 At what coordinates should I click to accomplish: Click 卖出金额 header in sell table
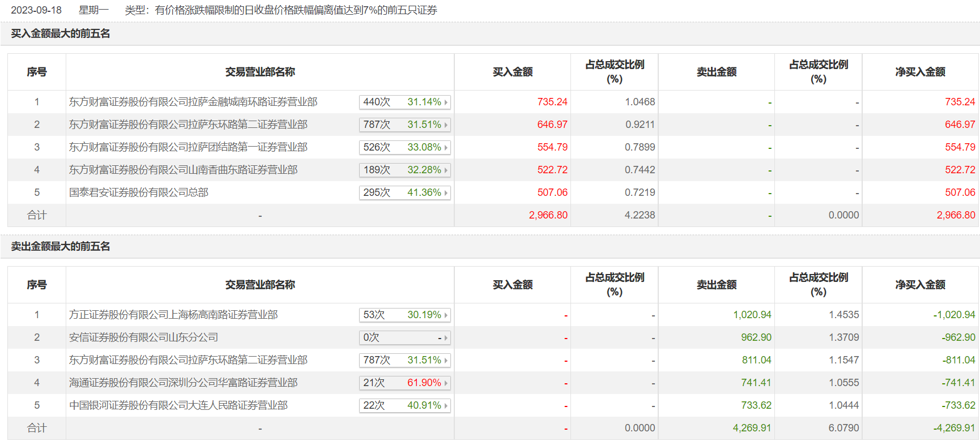[x=717, y=285]
